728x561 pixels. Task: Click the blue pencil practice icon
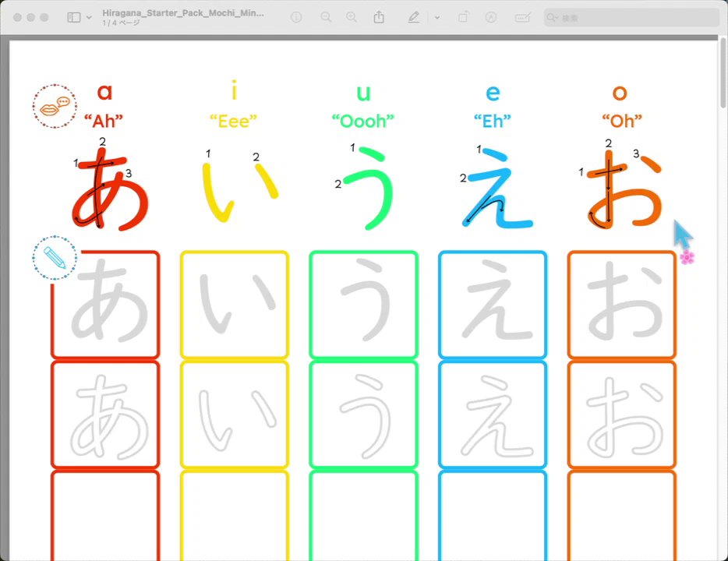55,258
